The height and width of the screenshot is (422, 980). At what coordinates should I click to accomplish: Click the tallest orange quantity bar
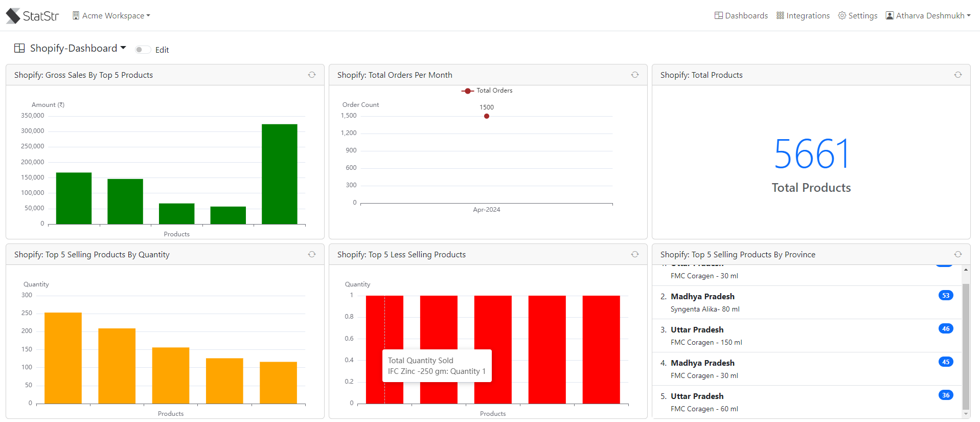coord(63,358)
